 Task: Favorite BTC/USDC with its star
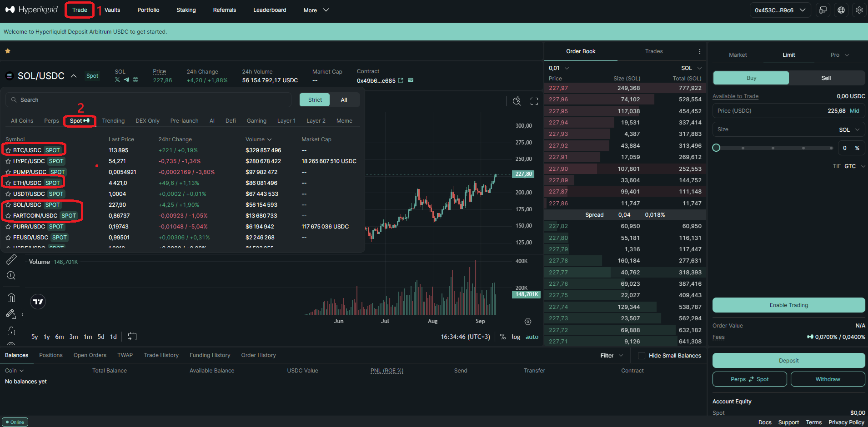(8, 150)
